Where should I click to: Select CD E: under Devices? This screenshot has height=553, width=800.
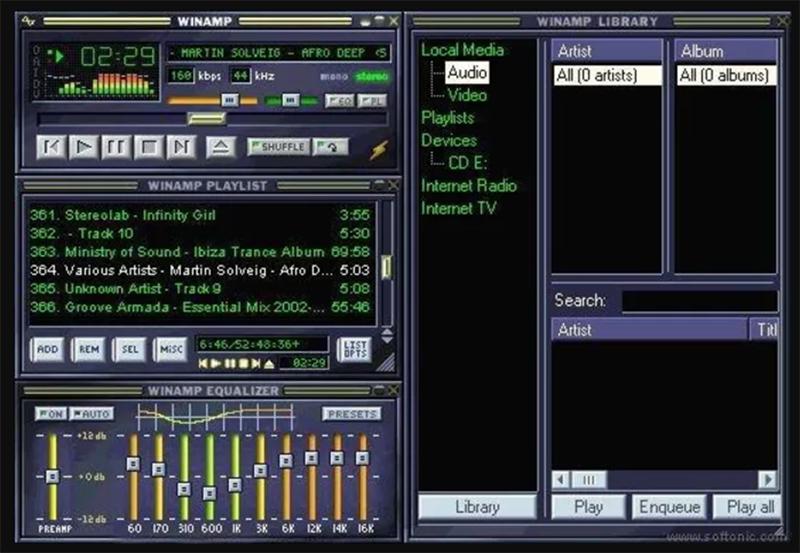coord(467,163)
